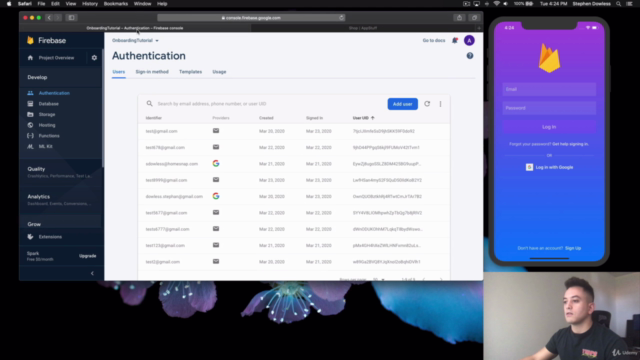Tap Email field on phone

pos(549,89)
